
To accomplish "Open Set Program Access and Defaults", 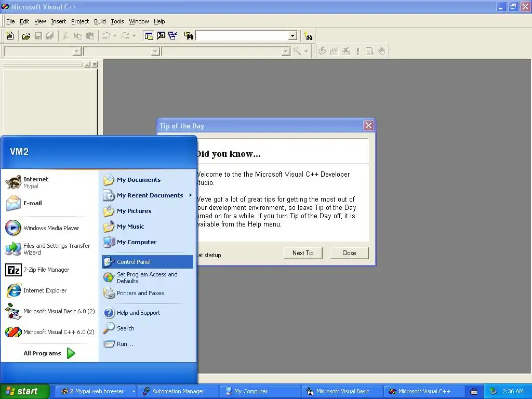I will 147,277.
